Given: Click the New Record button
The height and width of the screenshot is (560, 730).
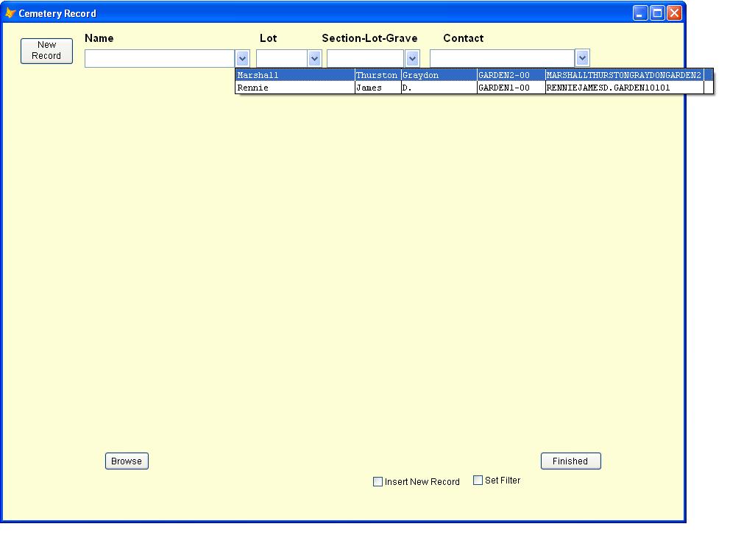Looking at the screenshot, I should click(x=46, y=51).
